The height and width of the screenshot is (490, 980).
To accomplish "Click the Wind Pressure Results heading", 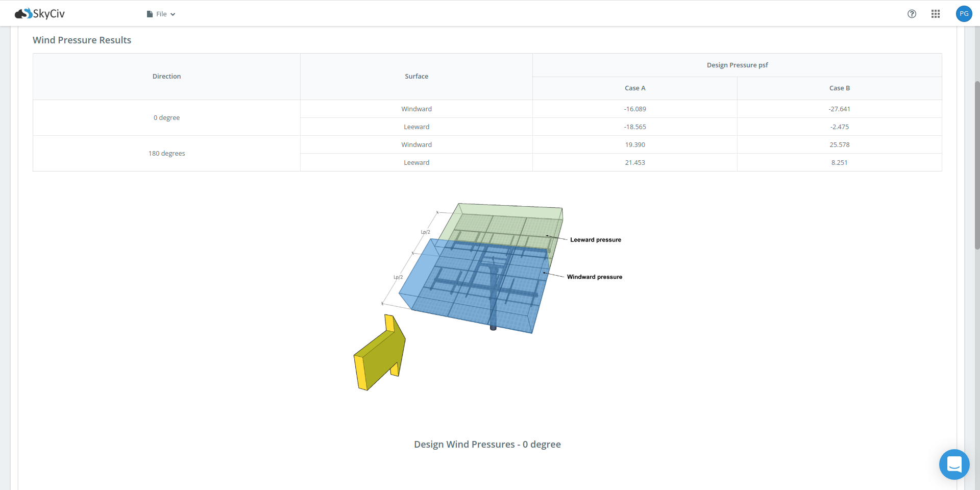I will click(82, 40).
